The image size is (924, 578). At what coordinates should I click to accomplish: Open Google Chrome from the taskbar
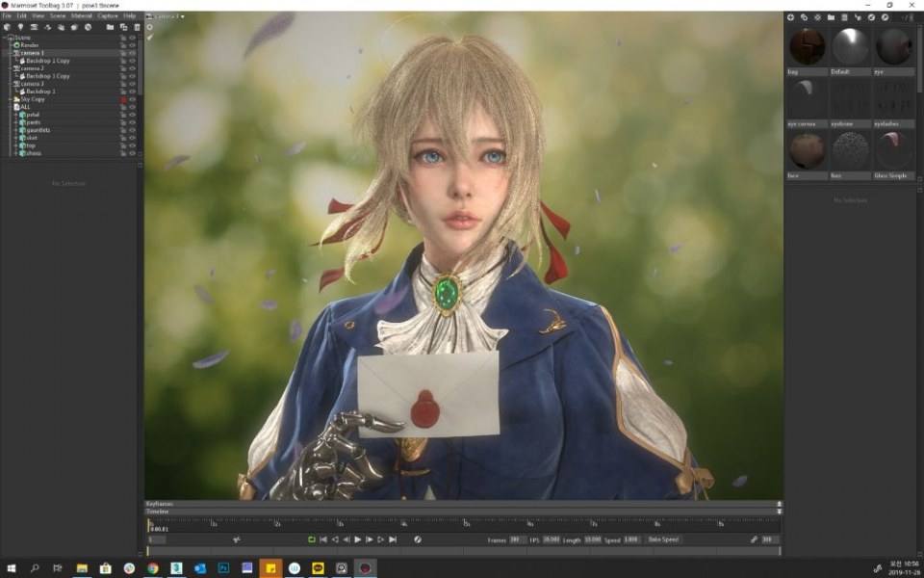coord(153,568)
